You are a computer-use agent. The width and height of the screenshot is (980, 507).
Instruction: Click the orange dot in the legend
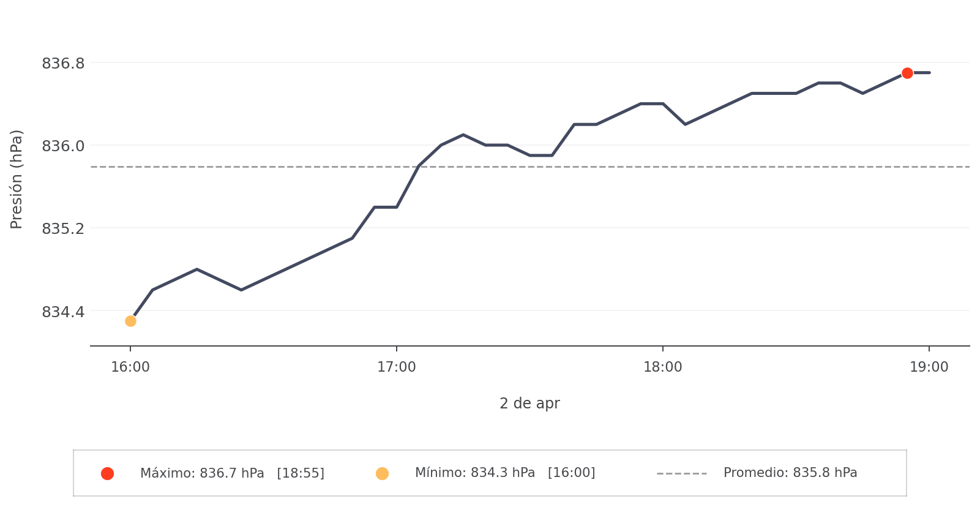coord(382,473)
